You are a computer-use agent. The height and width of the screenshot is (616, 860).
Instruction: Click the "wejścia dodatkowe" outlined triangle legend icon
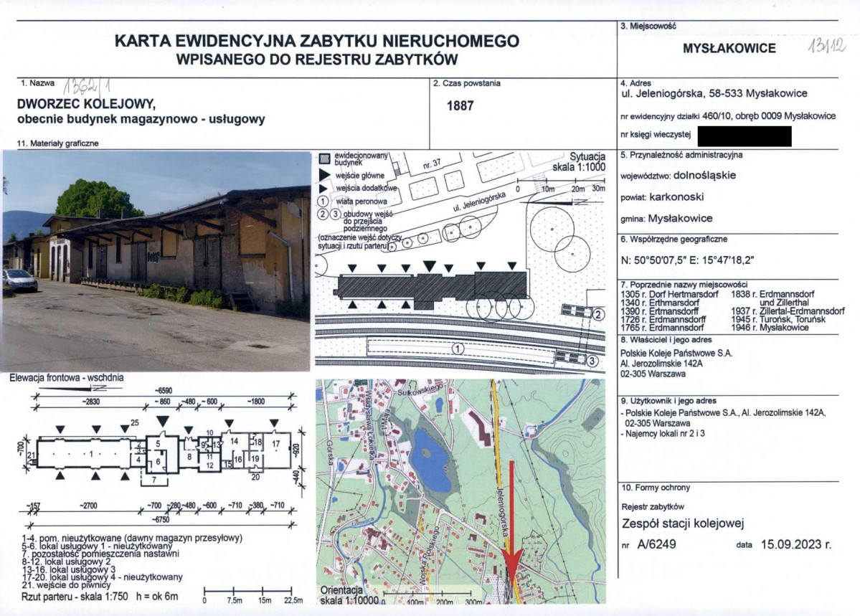(x=323, y=188)
